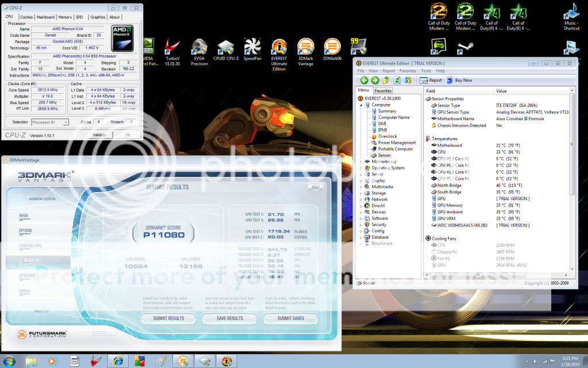Switch to the SPD tab in CPU-Z
The image size is (588, 368).
coord(79,17)
